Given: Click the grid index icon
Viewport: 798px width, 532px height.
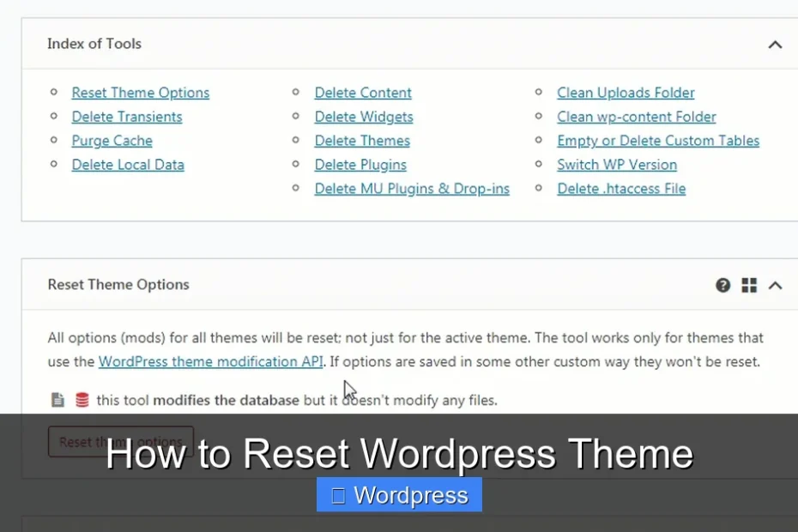Looking at the screenshot, I should [748, 285].
